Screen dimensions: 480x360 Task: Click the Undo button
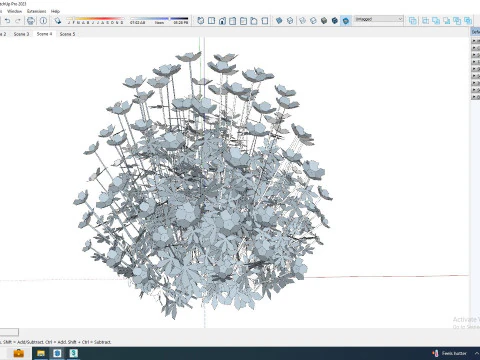pyautogui.click(x=7, y=21)
